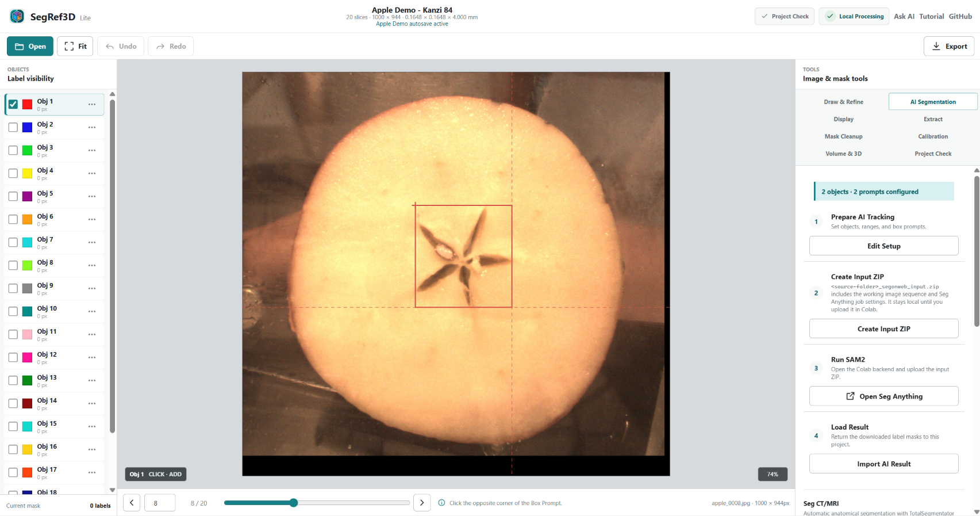Select the Calibration tab

tap(933, 136)
